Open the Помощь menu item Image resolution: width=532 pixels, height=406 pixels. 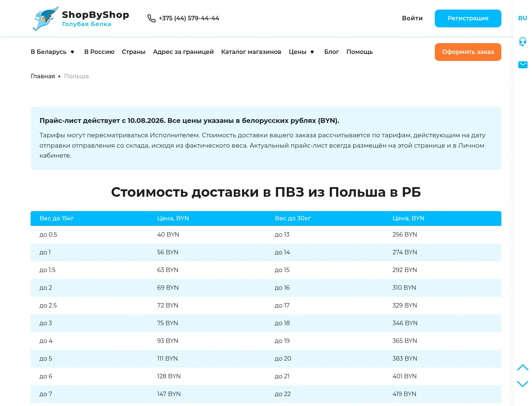click(359, 52)
